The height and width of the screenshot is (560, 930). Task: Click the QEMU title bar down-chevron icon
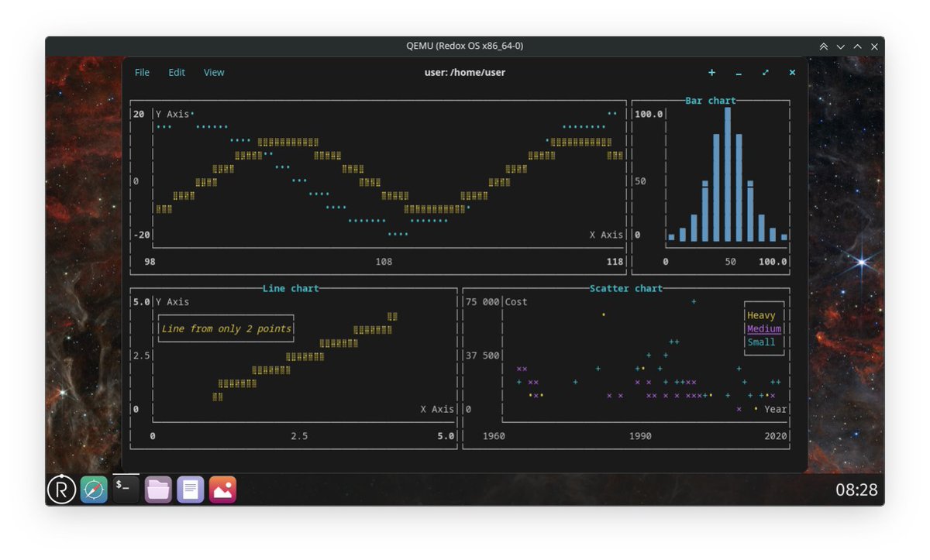tap(840, 46)
